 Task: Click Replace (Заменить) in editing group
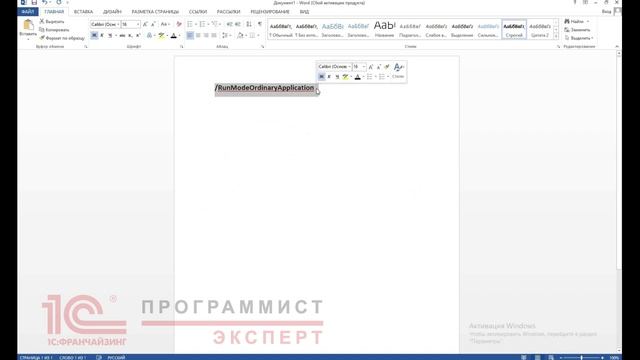[x=577, y=30]
